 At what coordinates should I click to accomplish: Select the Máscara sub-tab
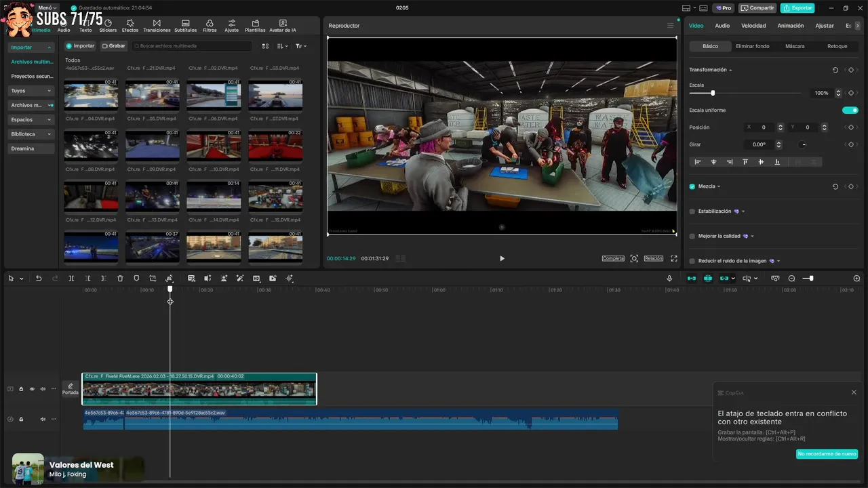tap(795, 46)
